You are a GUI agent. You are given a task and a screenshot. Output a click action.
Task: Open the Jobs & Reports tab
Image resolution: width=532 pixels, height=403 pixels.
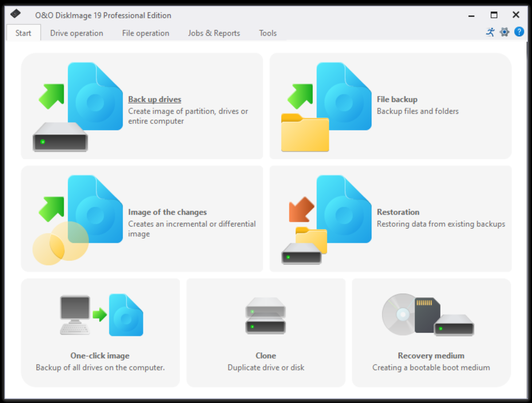tap(214, 33)
